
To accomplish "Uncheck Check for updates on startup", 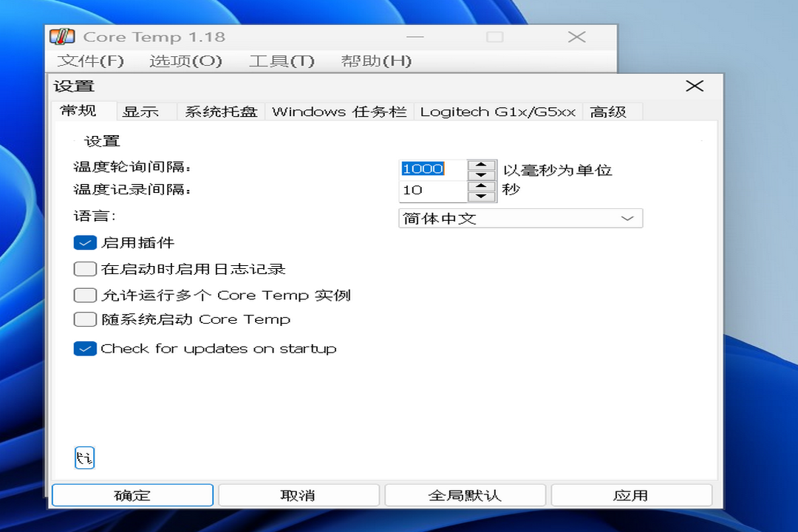I will [85, 348].
